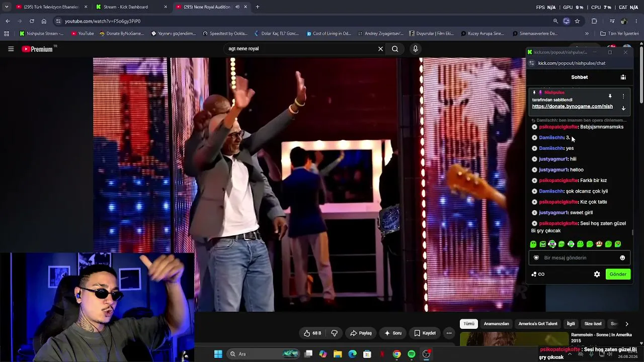Screen dimensions: 644x362
Task: Open pinned message options menu
Action: pyautogui.click(x=623, y=96)
